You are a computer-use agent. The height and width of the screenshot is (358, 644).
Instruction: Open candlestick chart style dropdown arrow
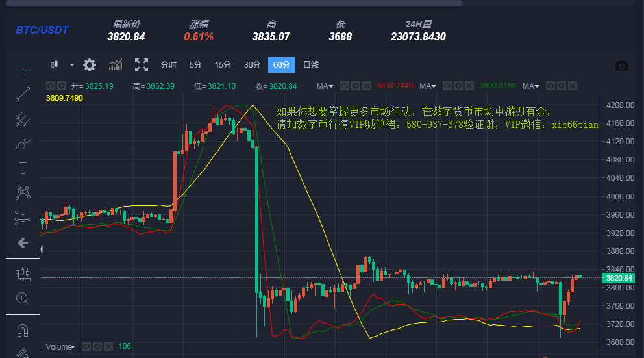[71, 65]
